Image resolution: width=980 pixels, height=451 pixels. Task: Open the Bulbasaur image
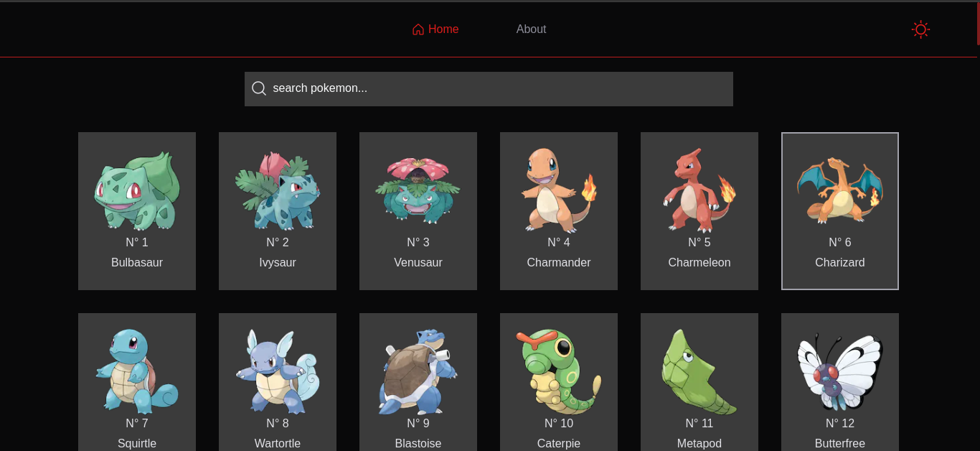pos(137,190)
